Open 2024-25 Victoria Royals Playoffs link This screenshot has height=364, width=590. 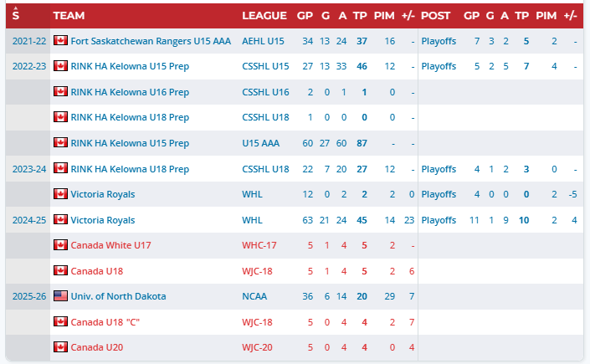tap(439, 220)
